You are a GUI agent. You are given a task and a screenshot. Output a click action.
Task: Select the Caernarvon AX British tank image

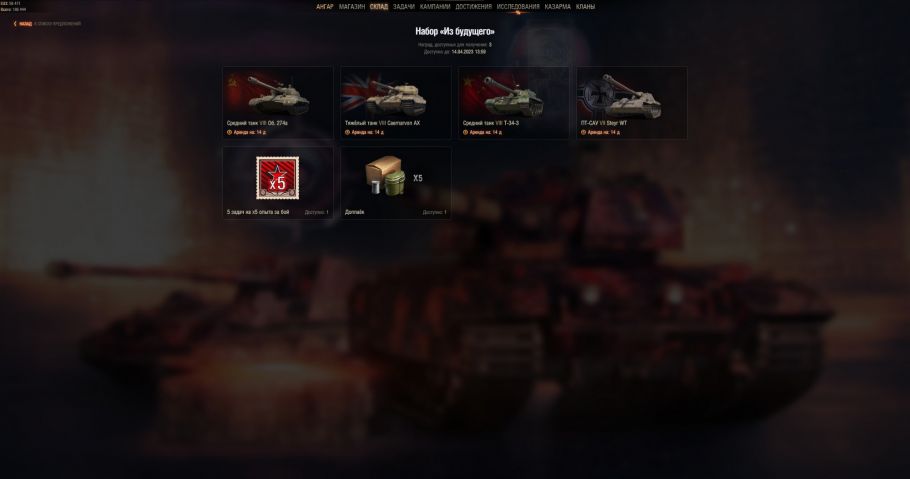pyautogui.click(x=396, y=96)
